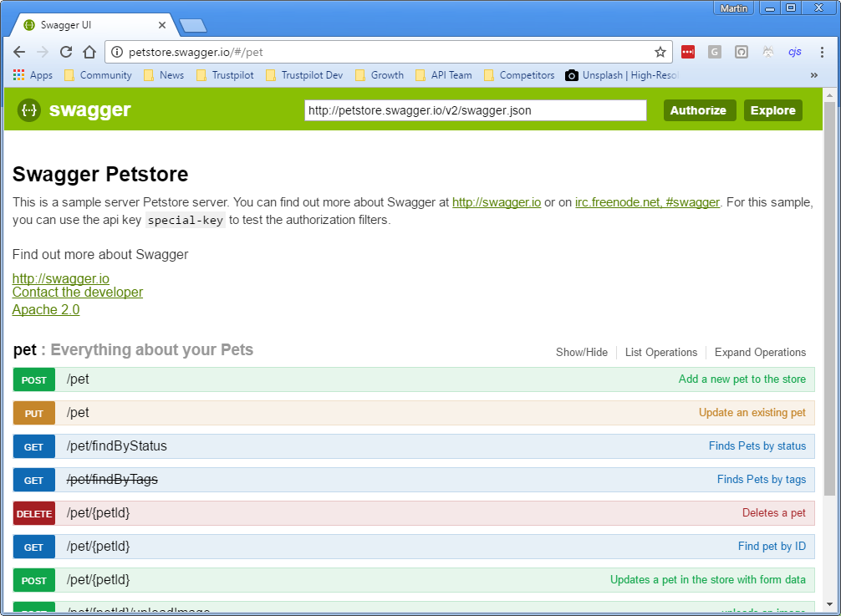Click 'Finds Pets by status' text

click(757, 445)
